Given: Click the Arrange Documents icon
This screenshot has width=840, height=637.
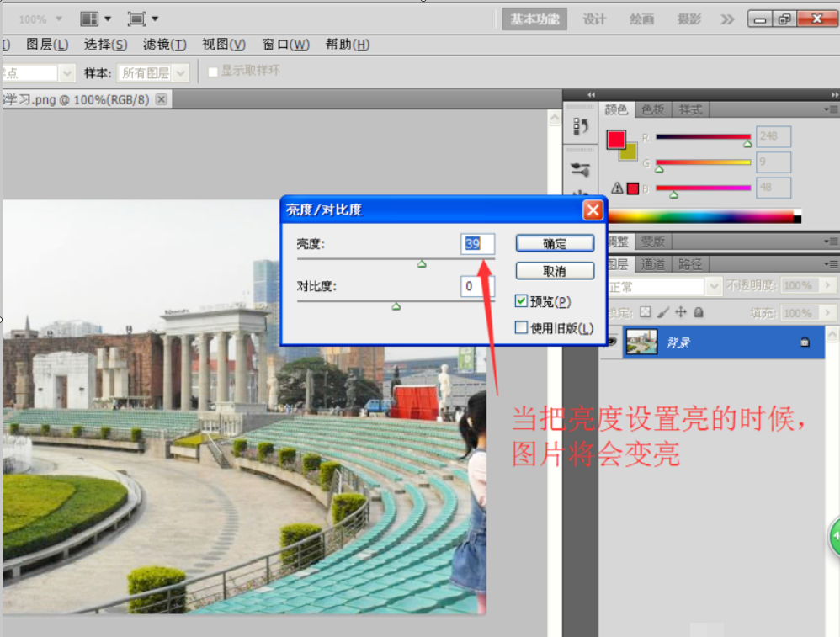Looking at the screenshot, I should (x=90, y=19).
